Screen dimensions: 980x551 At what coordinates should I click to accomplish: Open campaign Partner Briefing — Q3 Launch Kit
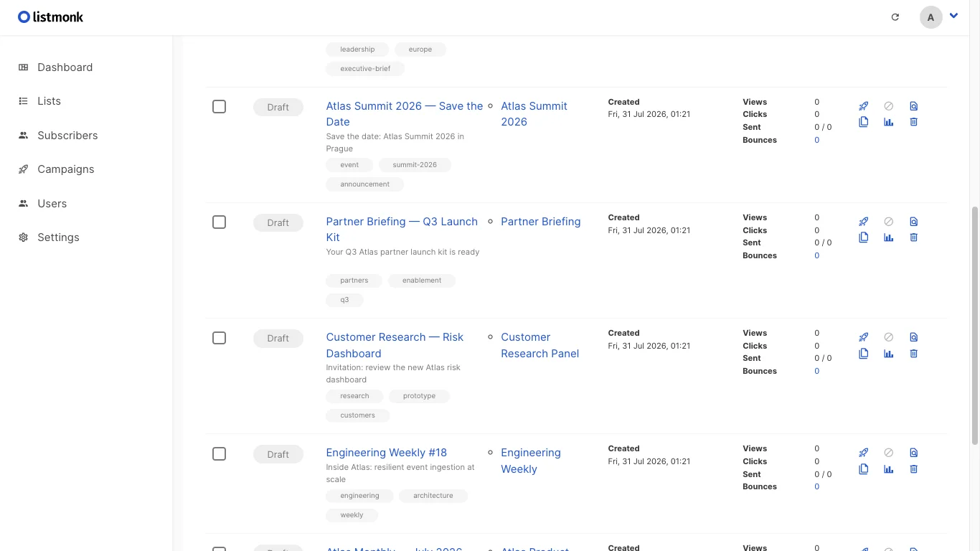click(402, 230)
